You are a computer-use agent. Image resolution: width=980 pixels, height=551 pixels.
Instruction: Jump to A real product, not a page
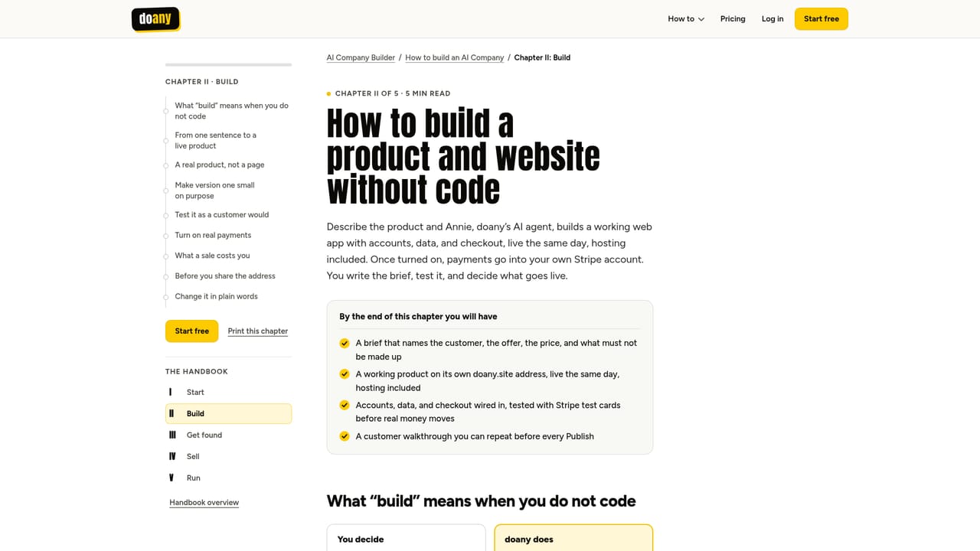tap(219, 165)
